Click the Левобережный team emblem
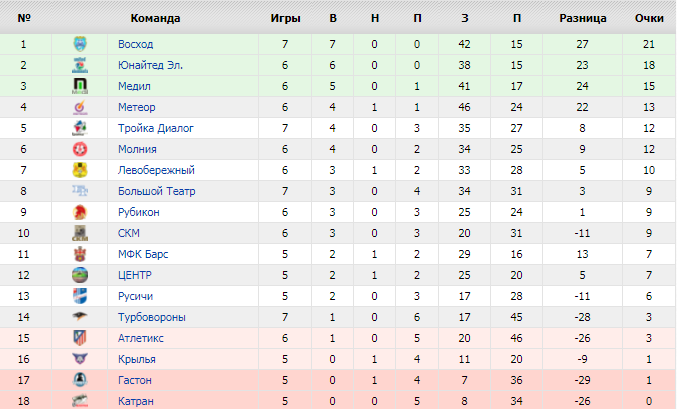This screenshot has width=677, height=409. (81, 170)
